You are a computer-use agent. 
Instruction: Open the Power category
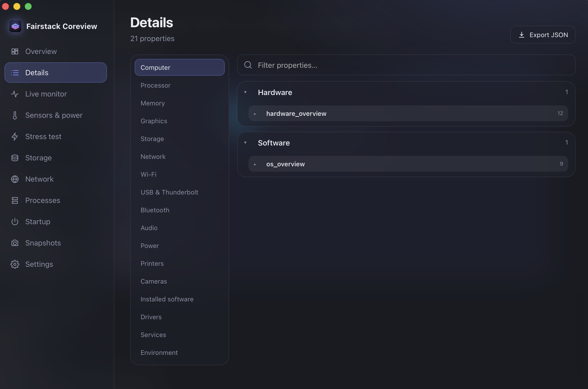[x=180, y=246]
